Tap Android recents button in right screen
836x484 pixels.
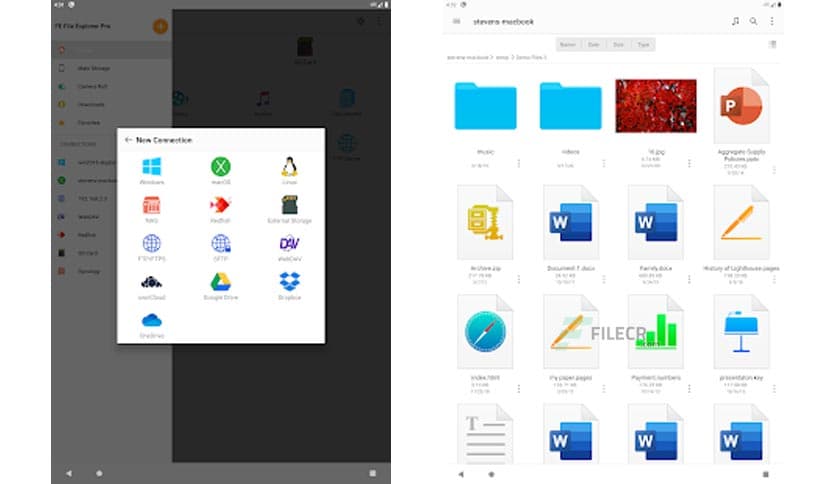[x=766, y=474]
